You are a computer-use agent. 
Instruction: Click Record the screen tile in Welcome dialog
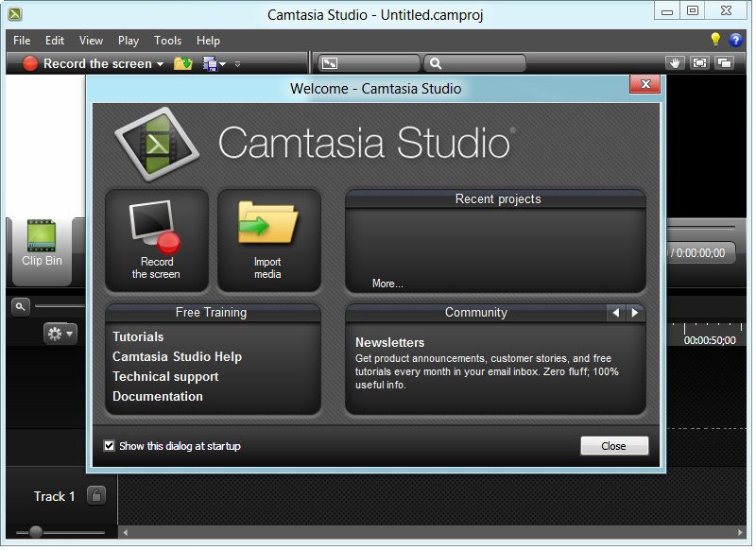coord(157,241)
